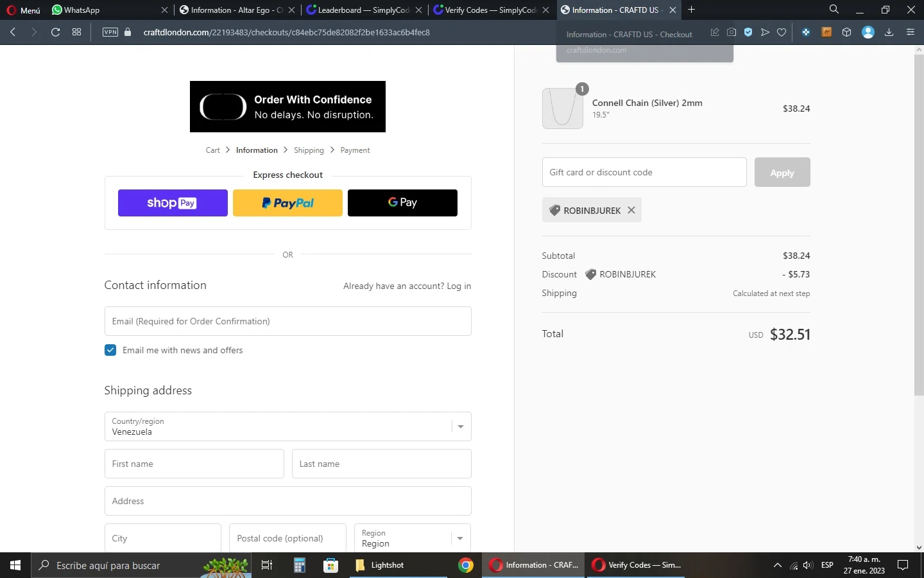Go back to the previous page
924x578 pixels.
(13, 32)
